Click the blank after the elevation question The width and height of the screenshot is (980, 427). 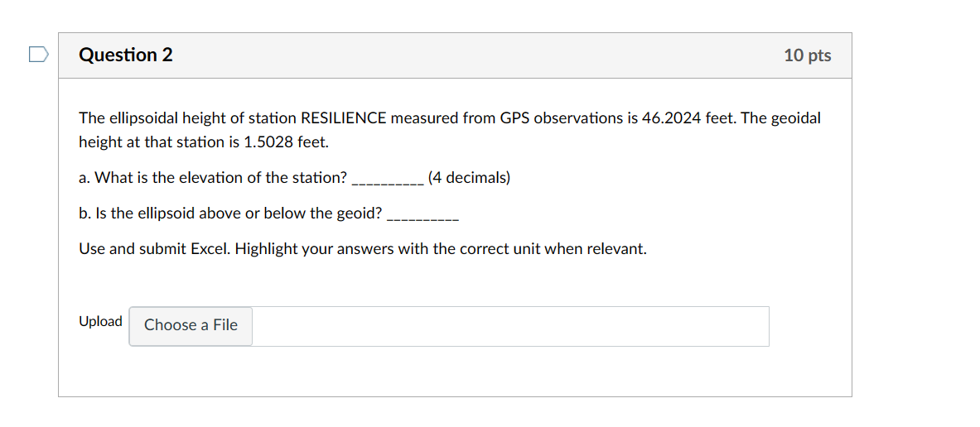[x=389, y=179]
